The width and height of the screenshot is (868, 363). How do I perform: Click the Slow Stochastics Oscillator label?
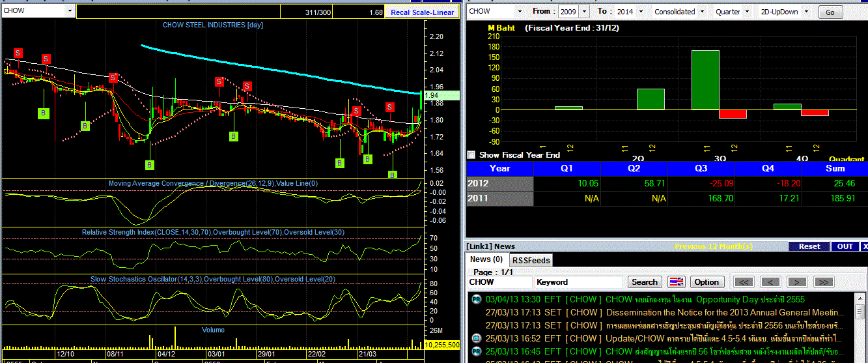click(x=212, y=279)
